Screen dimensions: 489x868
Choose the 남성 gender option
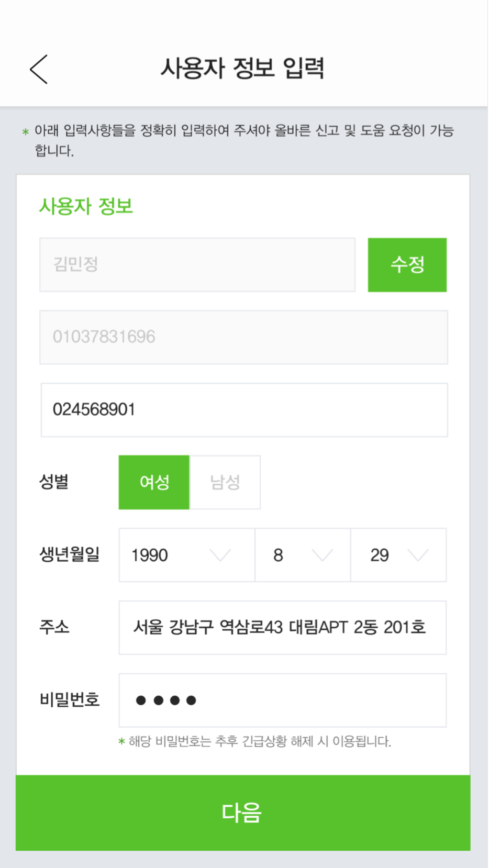tap(225, 482)
